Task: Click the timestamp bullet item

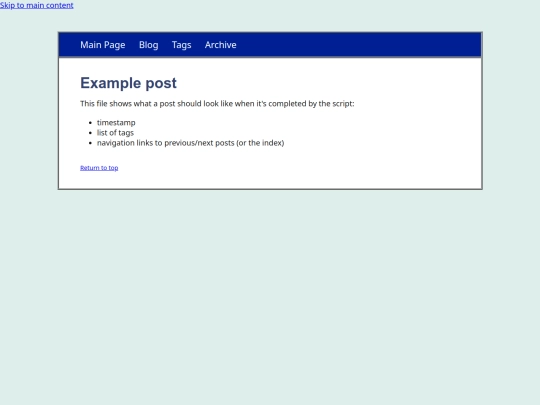Action: tap(116, 123)
